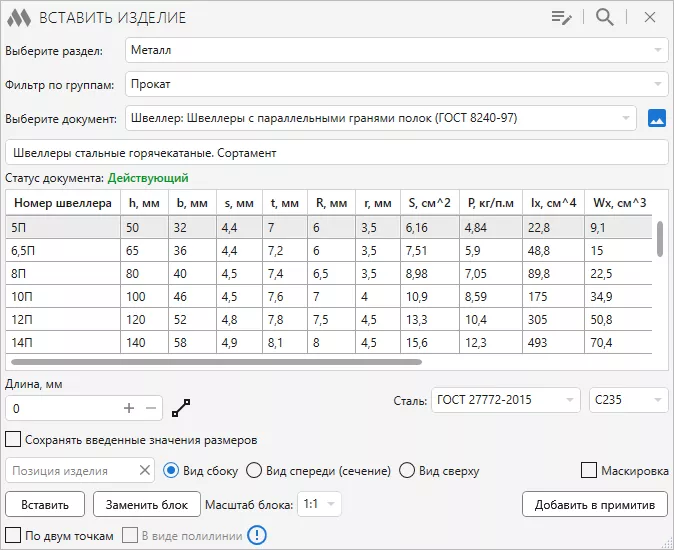Click the search magnifier icon
The image size is (674, 550).
[604, 17]
